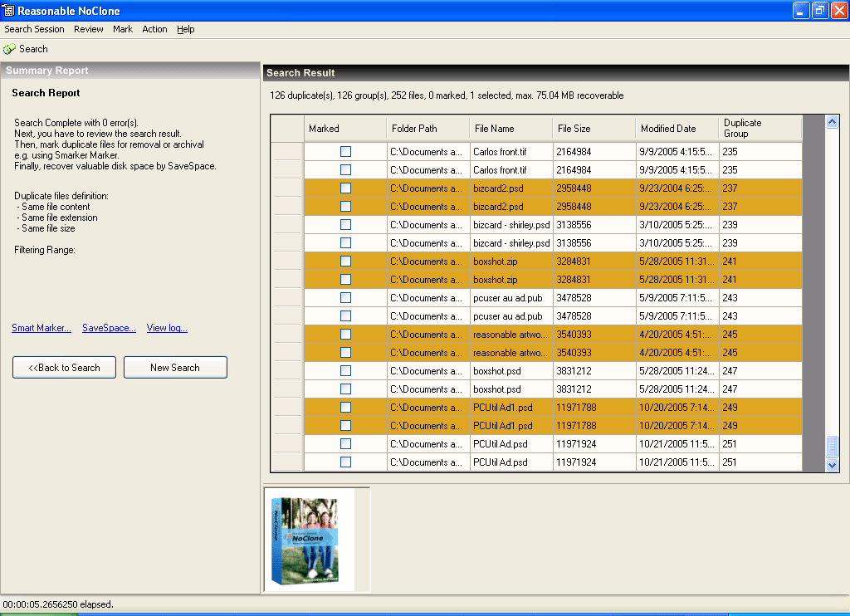Screen dimensions: 850x616
Task: Mark the first Carlos front.tif checkbox
Action: click(x=345, y=152)
